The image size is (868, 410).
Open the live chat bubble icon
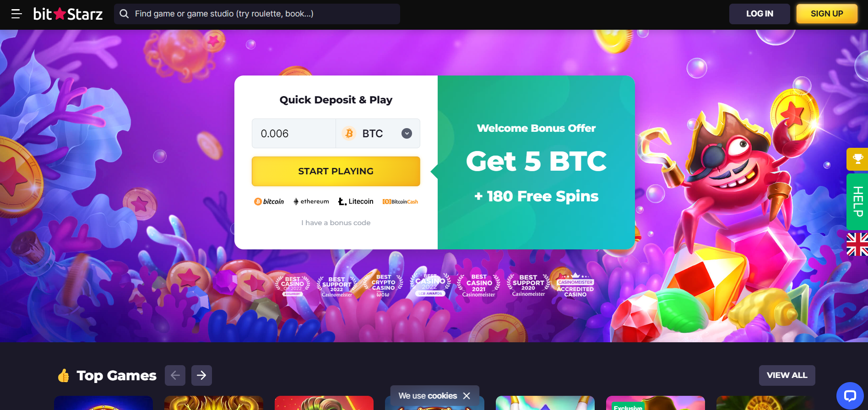click(850, 396)
